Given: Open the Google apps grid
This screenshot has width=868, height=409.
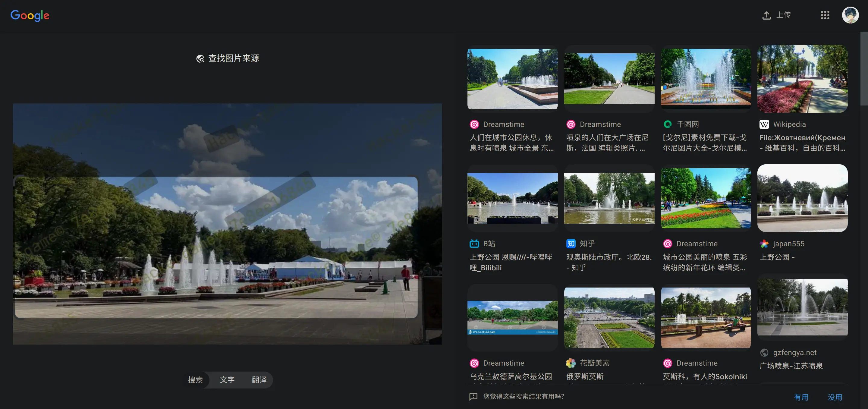Looking at the screenshot, I should pyautogui.click(x=825, y=15).
